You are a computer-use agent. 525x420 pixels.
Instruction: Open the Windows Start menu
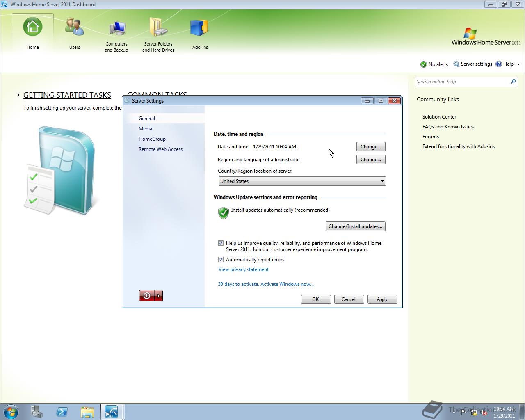(11, 412)
